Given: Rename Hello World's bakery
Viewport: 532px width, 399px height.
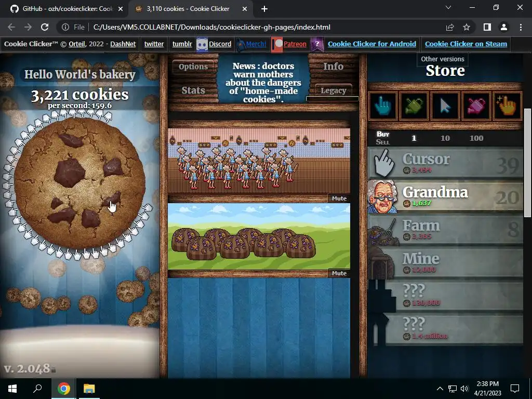Looking at the screenshot, I should point(79,74).
